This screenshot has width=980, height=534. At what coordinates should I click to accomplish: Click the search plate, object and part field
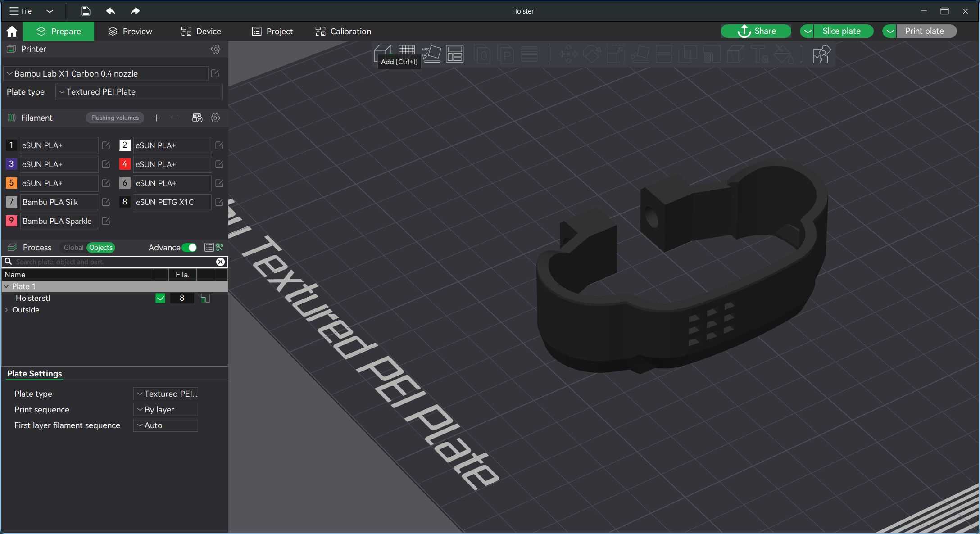tap(114, 262)
